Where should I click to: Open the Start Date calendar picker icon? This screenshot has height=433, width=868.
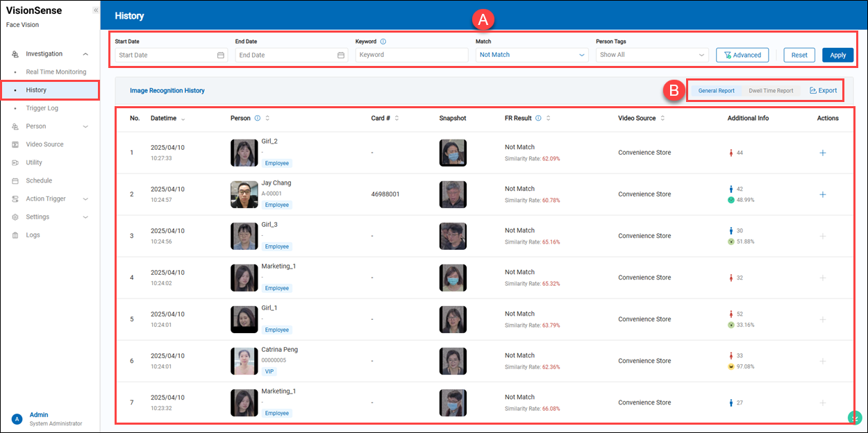[221, 55]
